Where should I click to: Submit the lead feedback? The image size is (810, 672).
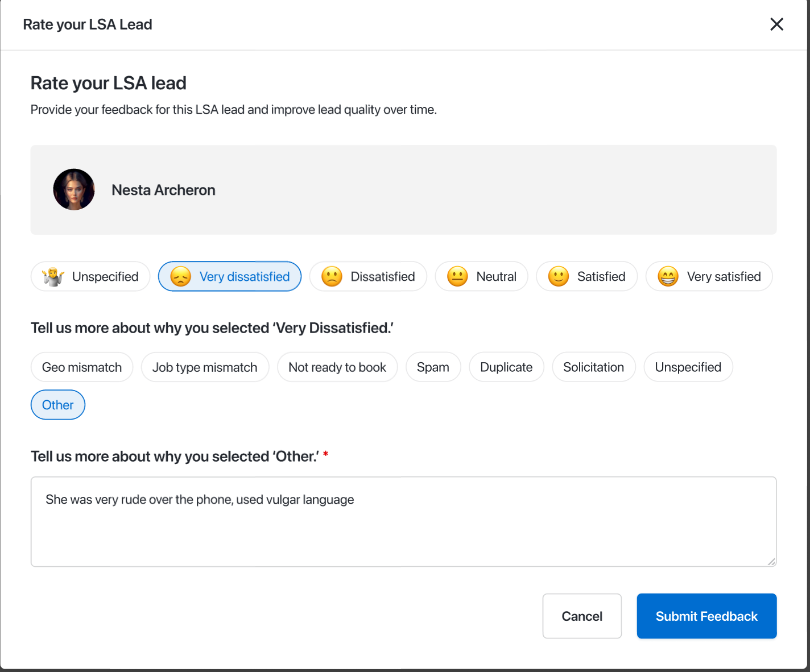(706, 616)
